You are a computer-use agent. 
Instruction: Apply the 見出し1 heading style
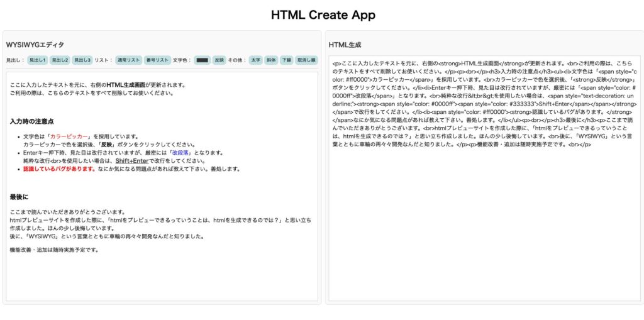37,60
